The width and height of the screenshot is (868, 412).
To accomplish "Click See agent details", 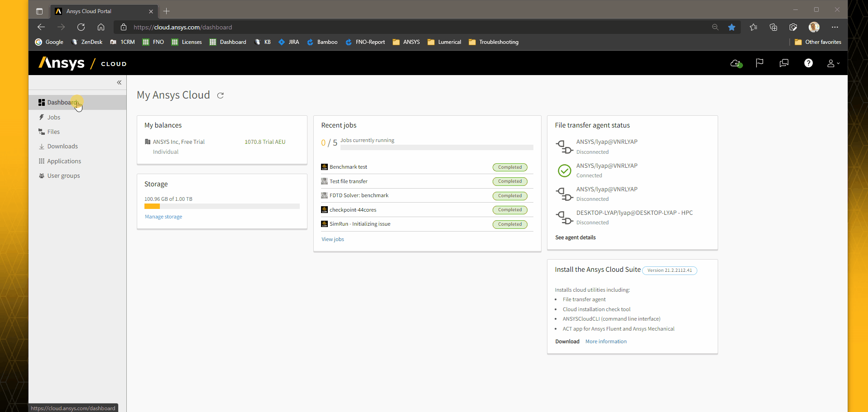I will [x=575, y=237].
